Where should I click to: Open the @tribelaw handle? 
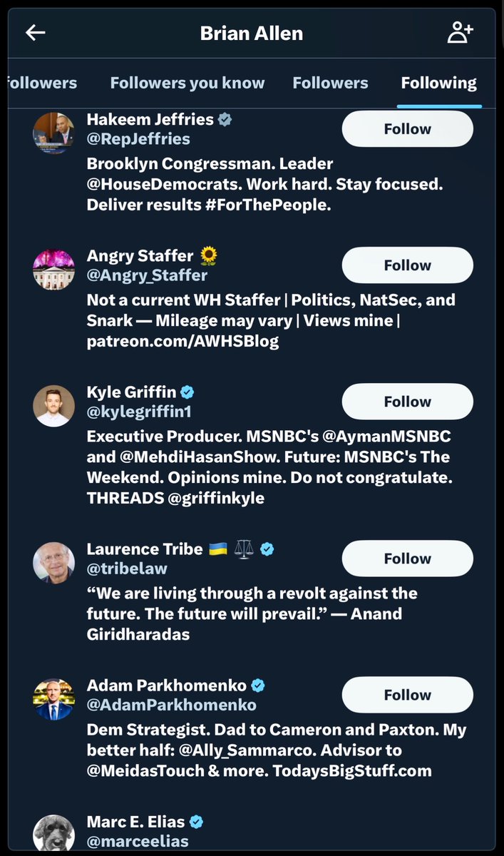tap(127, 569)
